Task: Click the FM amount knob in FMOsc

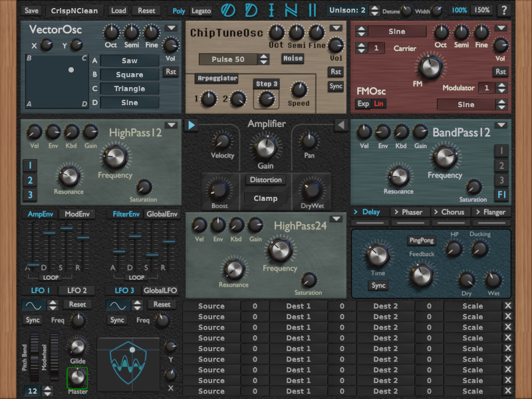Action: click(x=430, y=66)
